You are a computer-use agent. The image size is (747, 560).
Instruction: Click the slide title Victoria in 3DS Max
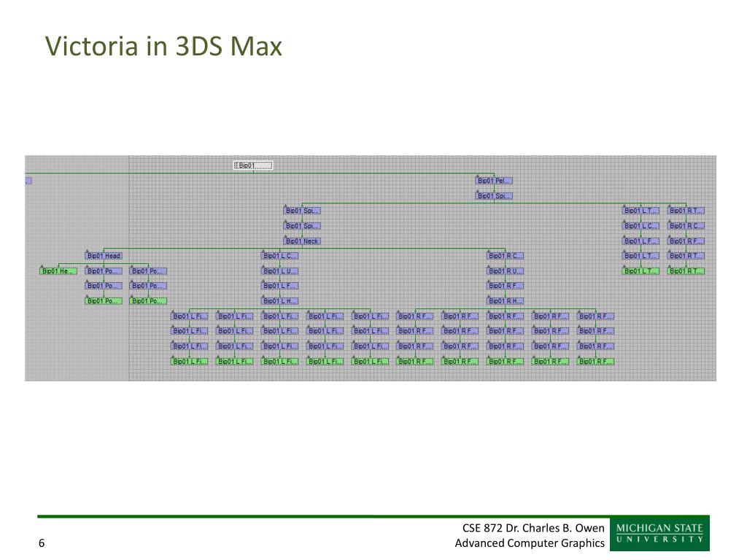(x=163, y=46)
